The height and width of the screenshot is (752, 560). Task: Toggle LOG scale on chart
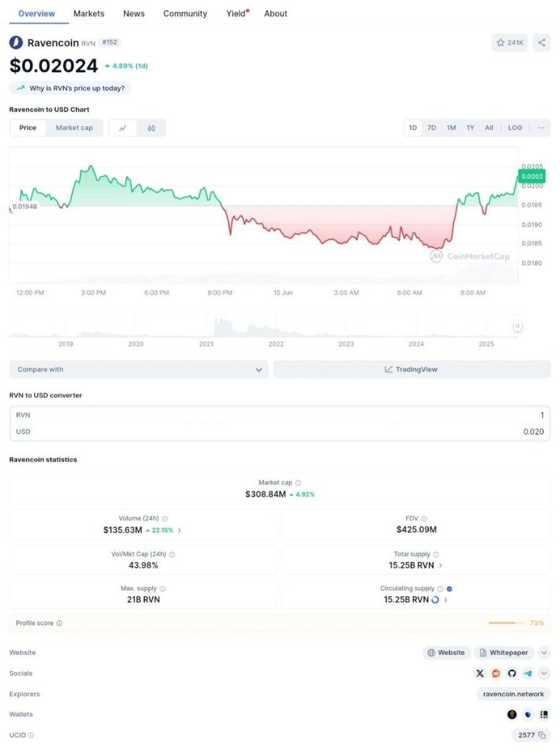(515, 128)
